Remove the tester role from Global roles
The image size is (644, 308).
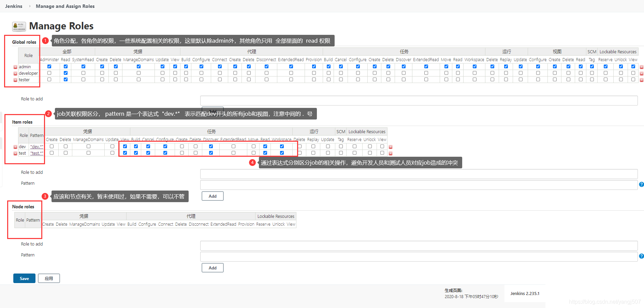15,79
